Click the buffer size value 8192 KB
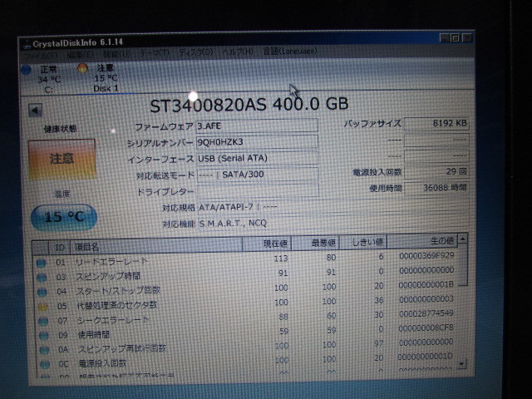The height and width of the screenshot is (399, 532). [x=436, y=123]
